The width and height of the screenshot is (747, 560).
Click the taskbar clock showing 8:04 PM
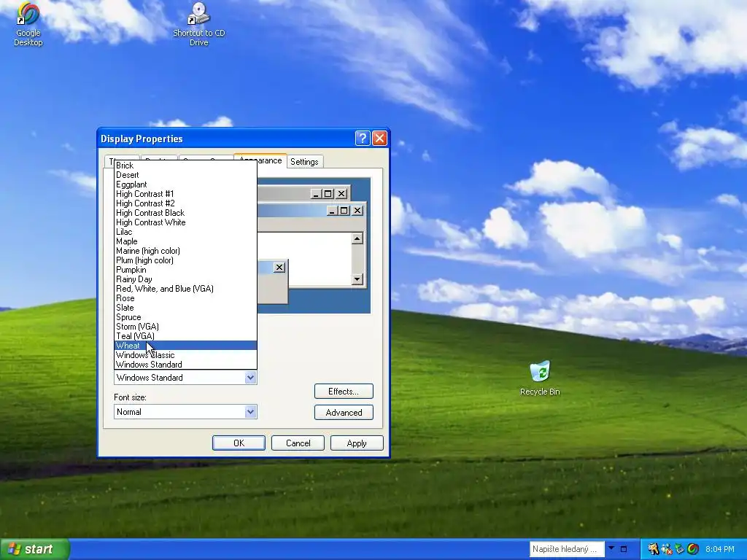pyautogui.click(x=720, y=549)
